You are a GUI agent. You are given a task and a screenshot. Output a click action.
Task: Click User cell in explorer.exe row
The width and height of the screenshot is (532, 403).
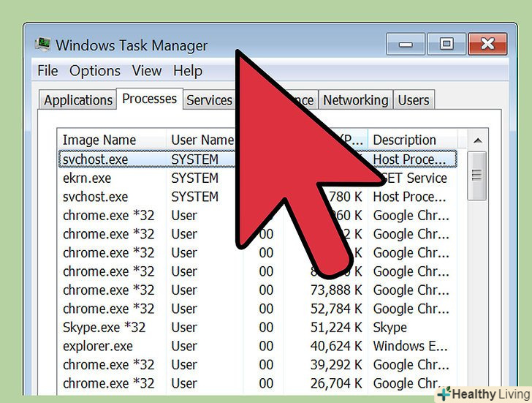184,346
